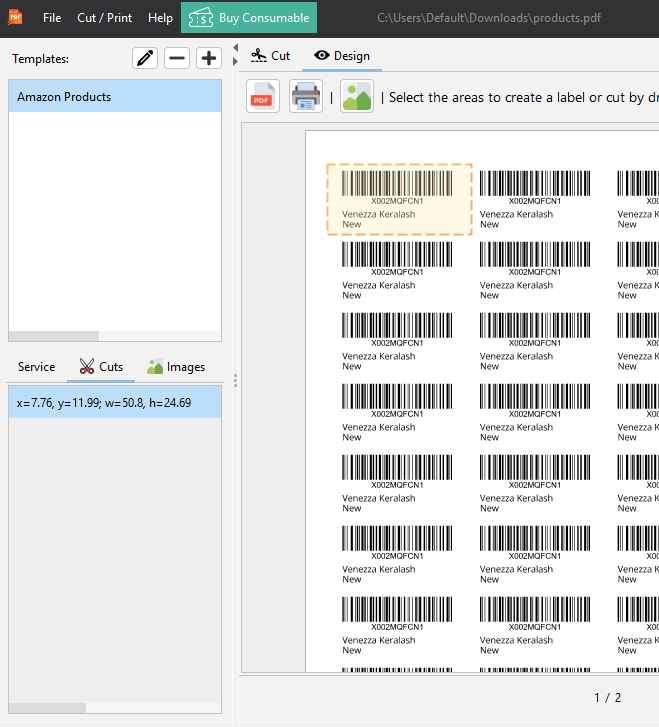Open the Service tab
Screen dimensions: 659x727
coord(37,367)
